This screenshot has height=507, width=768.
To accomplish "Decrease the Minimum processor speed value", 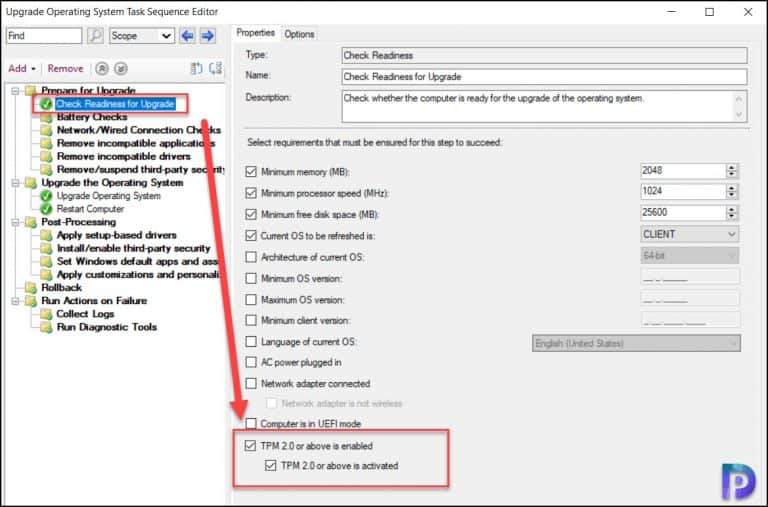I will (x=732, y=195).
